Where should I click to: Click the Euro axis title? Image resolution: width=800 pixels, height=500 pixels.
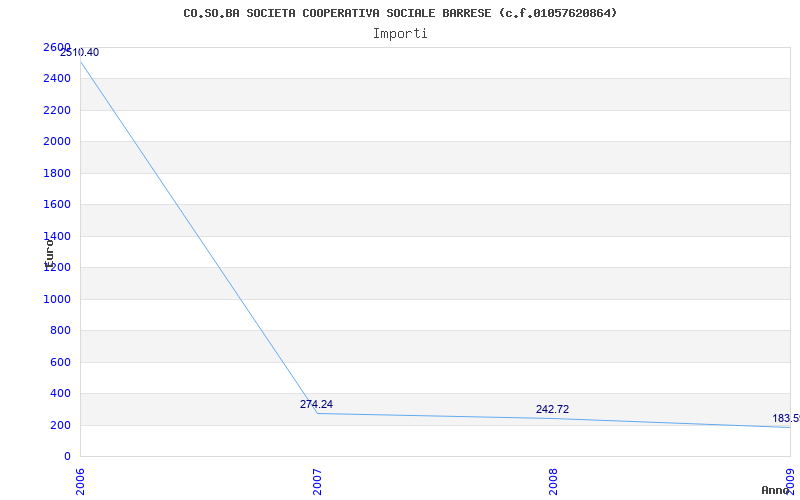pos(49,254)
